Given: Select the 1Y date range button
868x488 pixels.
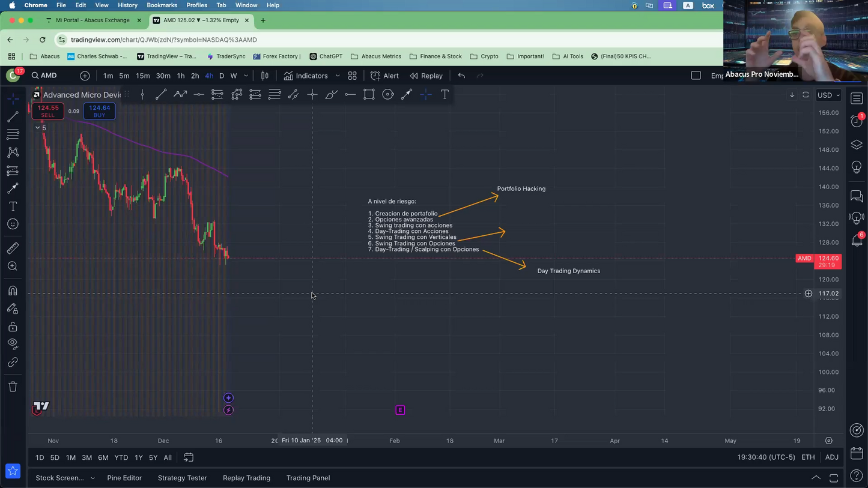Looking at the screenshot, I should (x=139, y=457).
